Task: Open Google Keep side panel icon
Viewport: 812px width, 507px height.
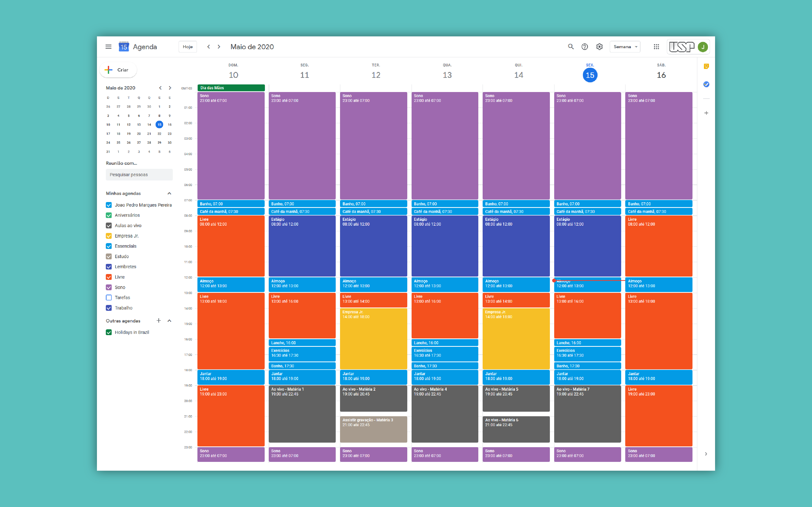Action: 706,66
